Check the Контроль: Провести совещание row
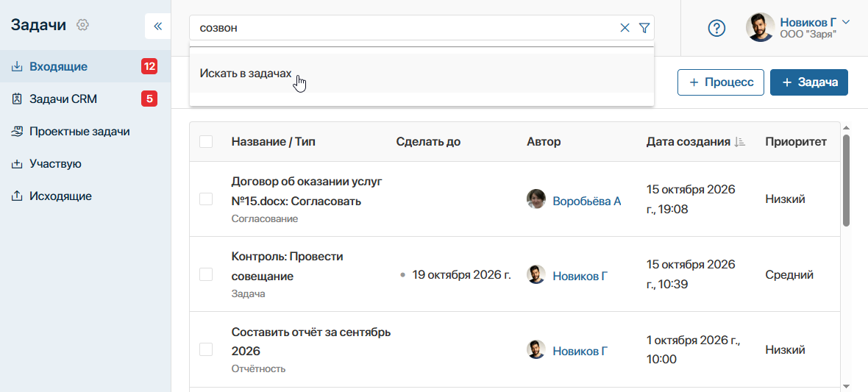Screen dimensions: 868x392 [x=206, y=274]
